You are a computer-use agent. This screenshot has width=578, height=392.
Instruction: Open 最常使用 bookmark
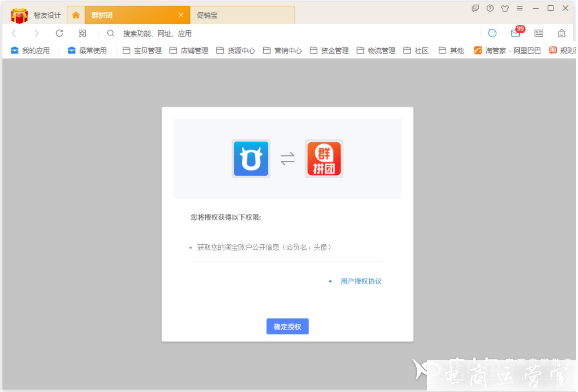pos(87,50)
